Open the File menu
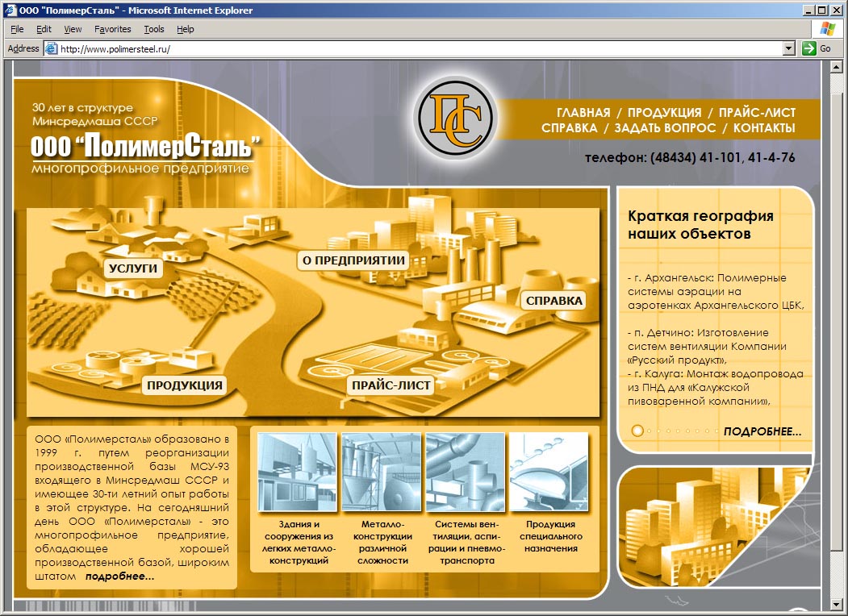 (17, 29)
